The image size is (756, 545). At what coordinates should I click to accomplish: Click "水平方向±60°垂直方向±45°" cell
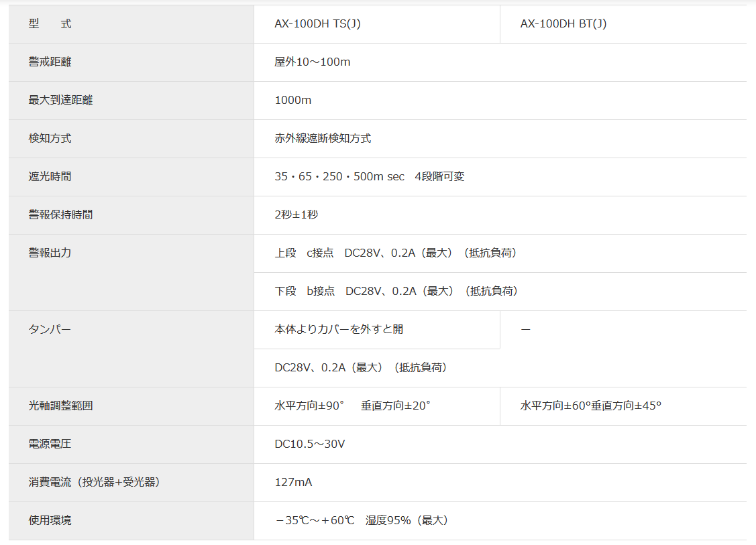623,406
